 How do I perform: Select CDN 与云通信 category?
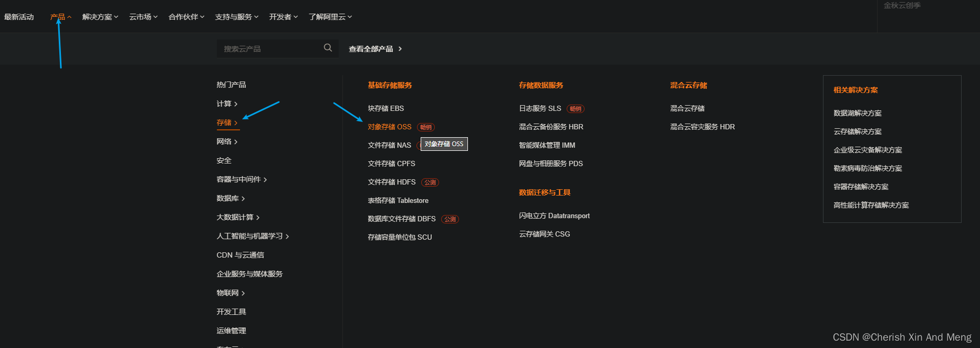coord(241,255)
